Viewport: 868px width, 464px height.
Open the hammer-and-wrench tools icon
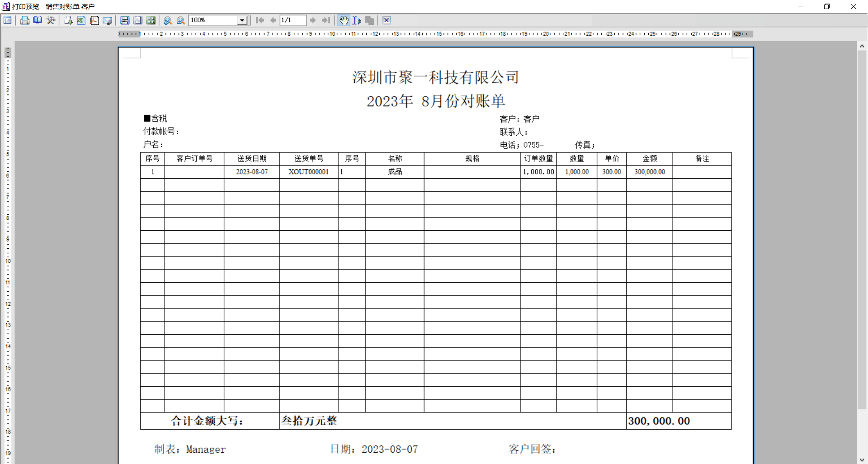(51, 20)
